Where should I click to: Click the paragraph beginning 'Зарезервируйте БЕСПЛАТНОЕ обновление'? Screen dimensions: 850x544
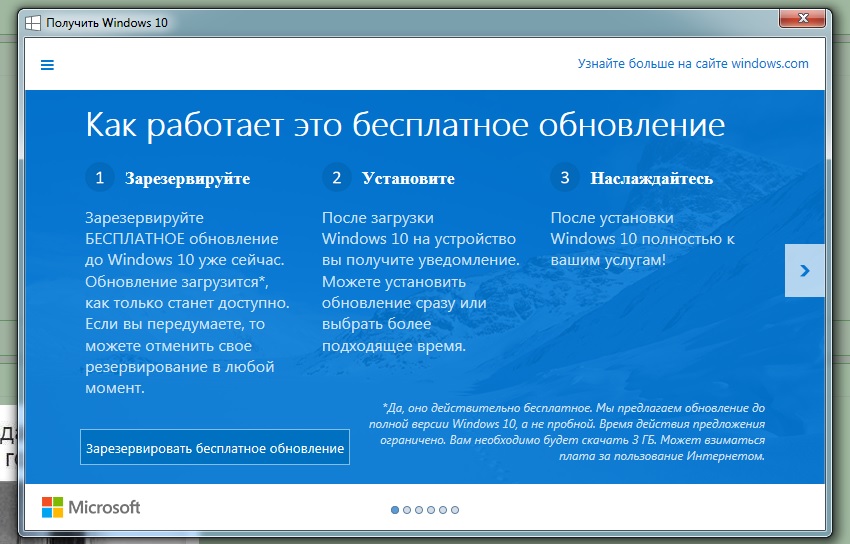click(188, 302)
